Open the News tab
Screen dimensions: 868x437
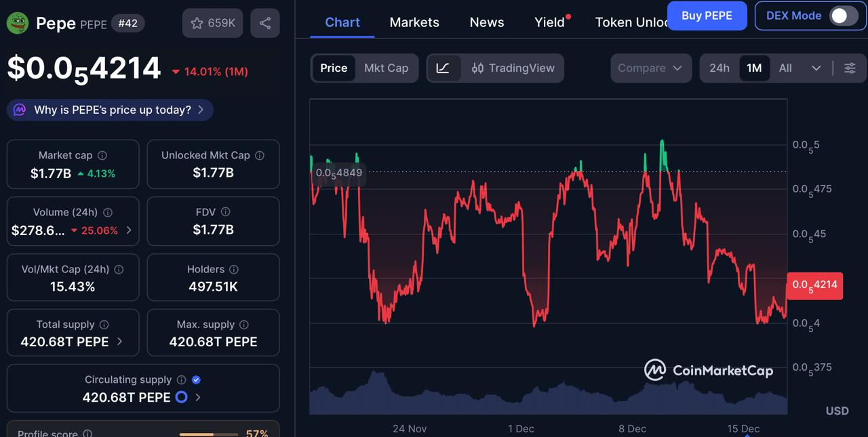point(486,22)
